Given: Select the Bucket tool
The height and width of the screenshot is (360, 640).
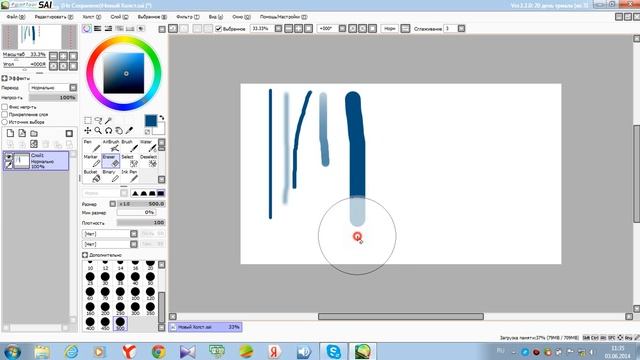Looking at the screenshot, I should point(92,176).
